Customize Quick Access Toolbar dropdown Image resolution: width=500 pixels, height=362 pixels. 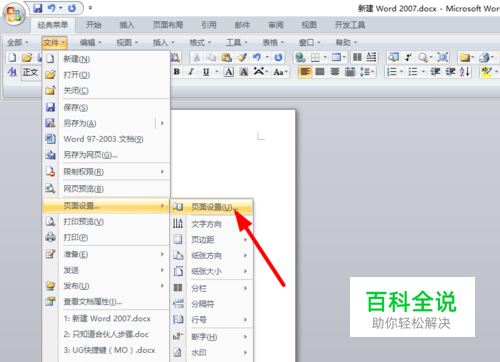(x=90, y=8)
